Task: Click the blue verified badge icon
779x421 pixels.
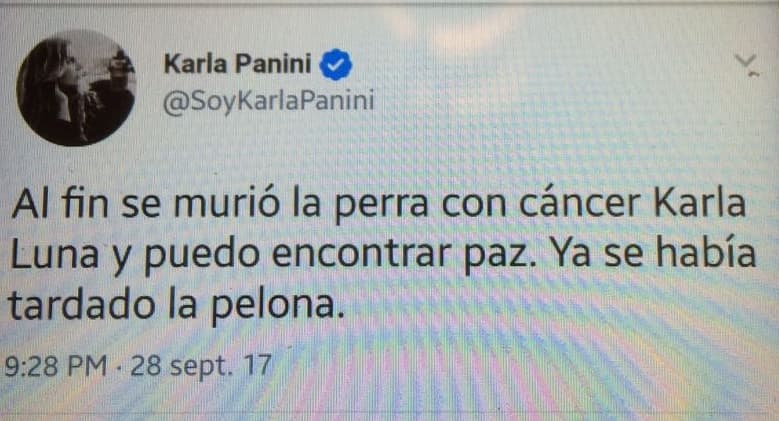Action: pos(336,65)
